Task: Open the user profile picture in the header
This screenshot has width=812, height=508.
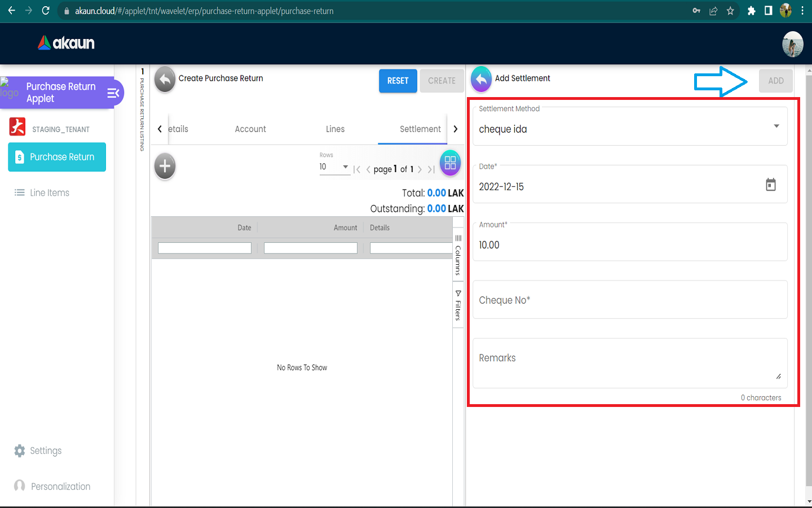Action: (792, 44)
